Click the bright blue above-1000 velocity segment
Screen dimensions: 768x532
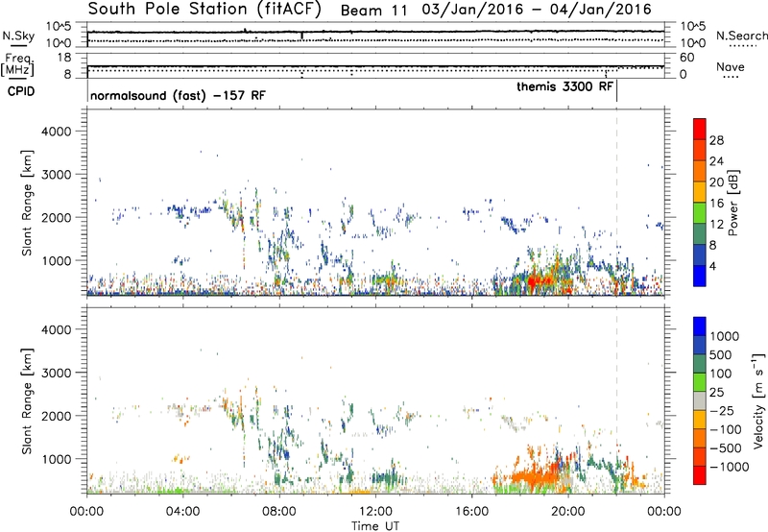coord(700,326)
